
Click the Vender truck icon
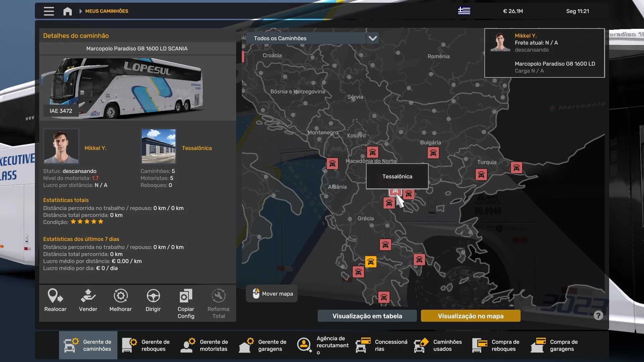point(88,296)
